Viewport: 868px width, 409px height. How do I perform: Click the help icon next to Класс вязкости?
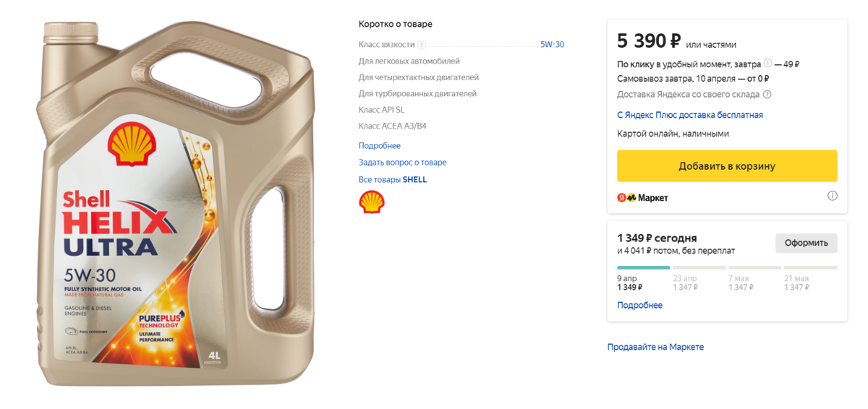pos(422,45)
